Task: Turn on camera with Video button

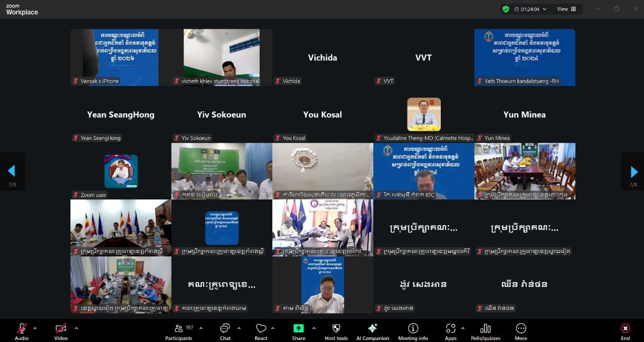Action: pyautogui.click(x=61, y=330)
